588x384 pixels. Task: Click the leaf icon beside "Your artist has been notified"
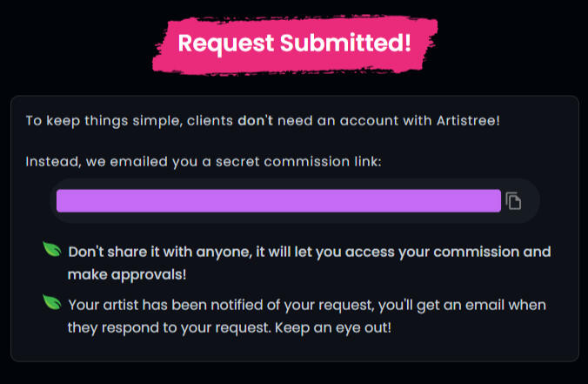(52, 303)
